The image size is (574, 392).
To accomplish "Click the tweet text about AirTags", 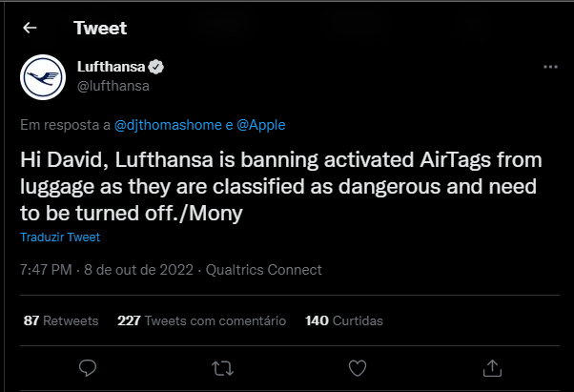I will [x=281, y=186].
